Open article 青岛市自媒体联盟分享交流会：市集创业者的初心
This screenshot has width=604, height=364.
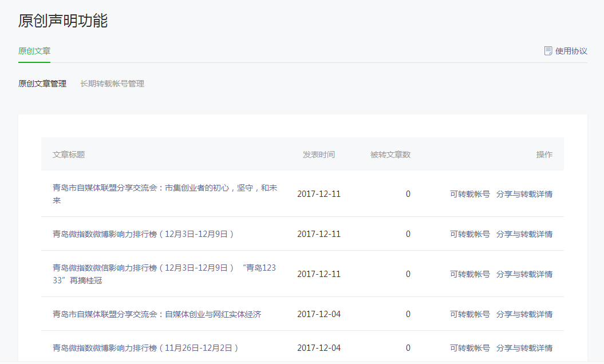click(165, 188)
